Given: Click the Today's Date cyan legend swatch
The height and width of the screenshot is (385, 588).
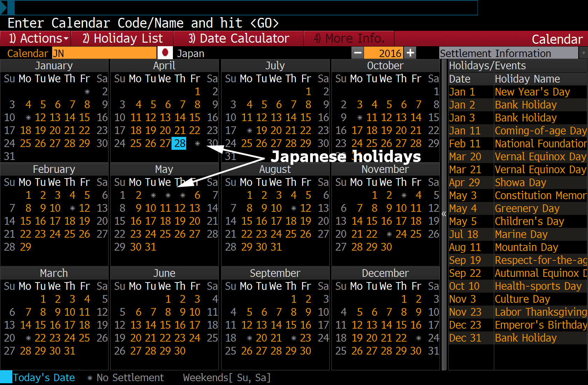Looking at the screenshot, I should click(x=6, y=377).
